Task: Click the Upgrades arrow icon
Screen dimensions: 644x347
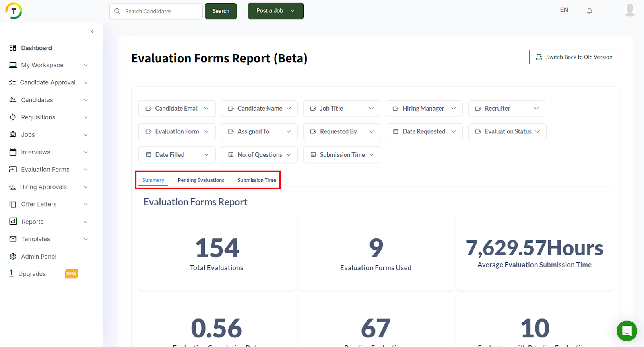Action: point(12,273)
